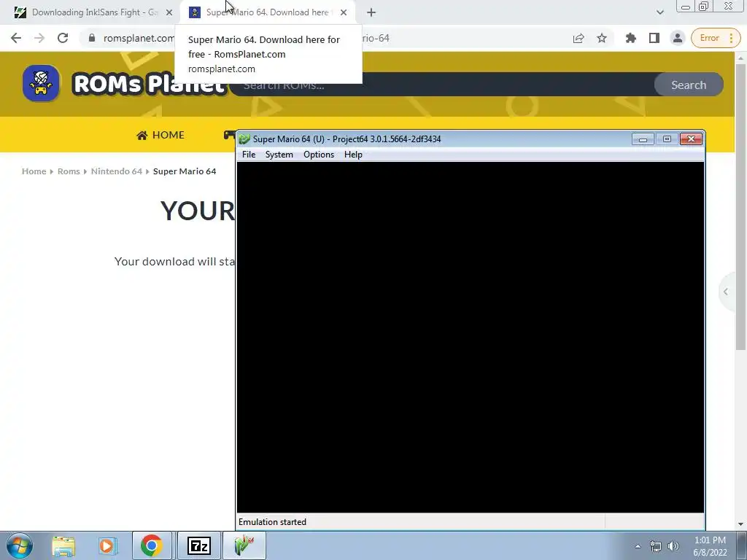
Task: Show hidden system tray icons
Action: pyautogui.click(x=638, y=546)
